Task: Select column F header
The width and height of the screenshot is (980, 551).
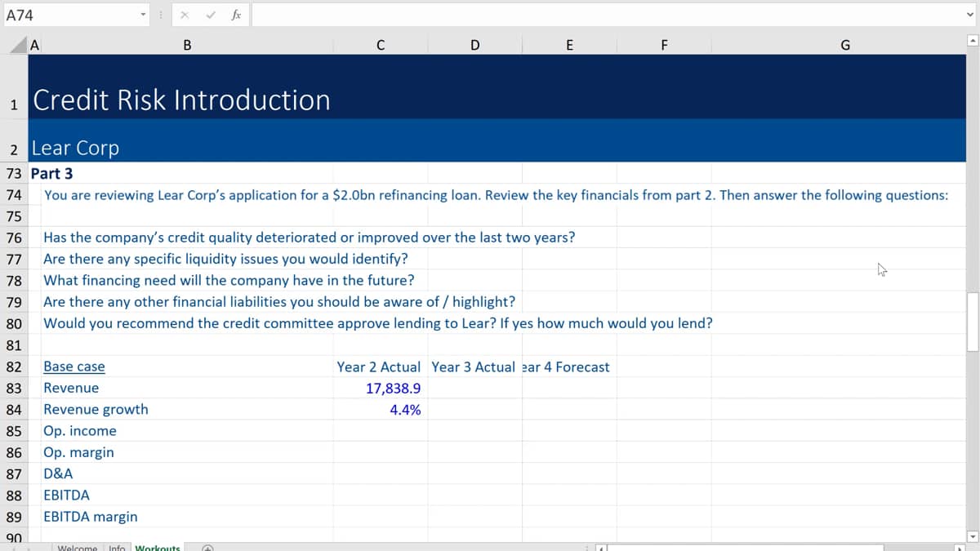Action: 664,46
